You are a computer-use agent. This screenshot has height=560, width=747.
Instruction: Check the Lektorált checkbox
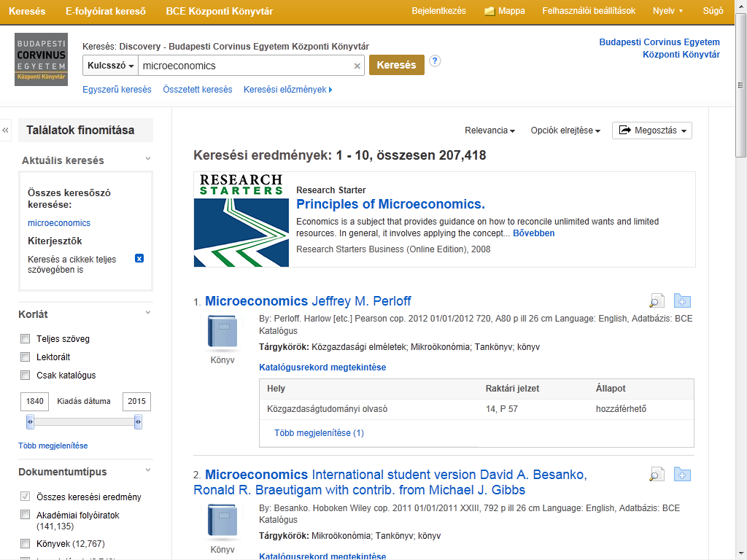coord(26,357)
